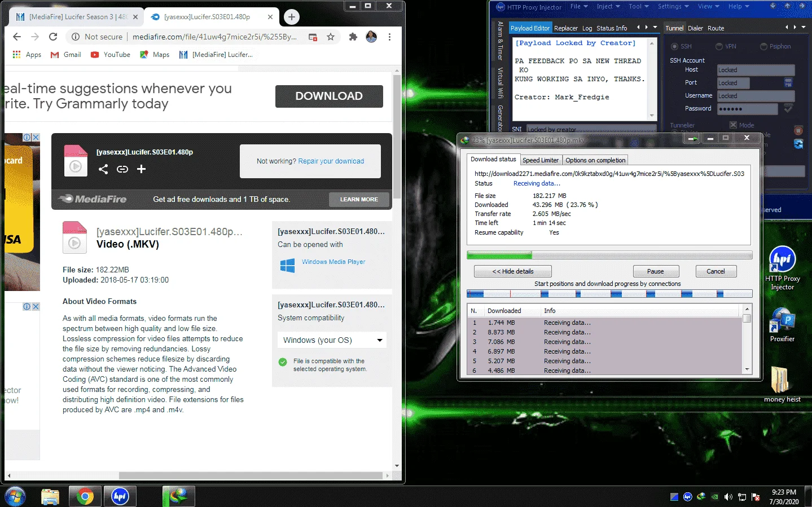
Task: Open the volume control in system tray
Action: click(728, 497)
